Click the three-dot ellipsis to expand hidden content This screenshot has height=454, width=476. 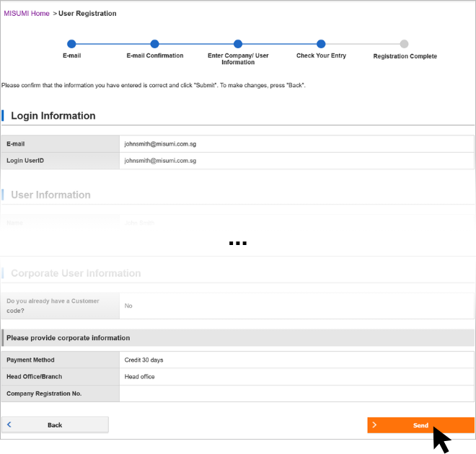(x=238, y=244)
